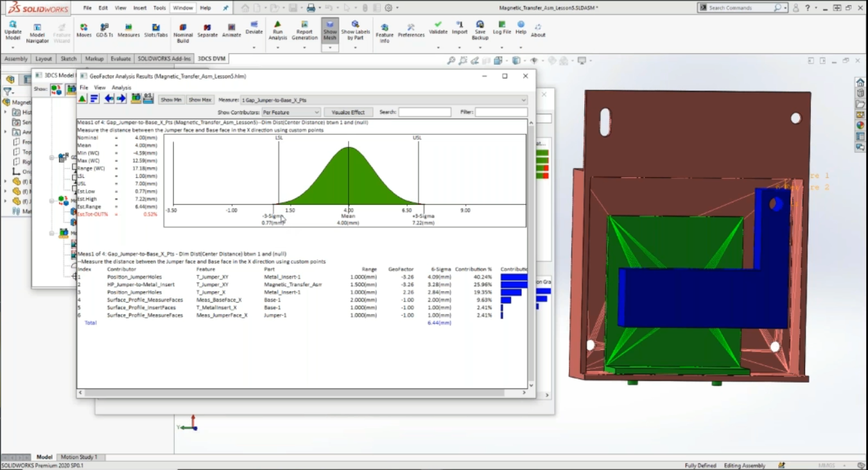Click the Import icon
The height and width of the screenshot is (470, 868).
[460, 27]
